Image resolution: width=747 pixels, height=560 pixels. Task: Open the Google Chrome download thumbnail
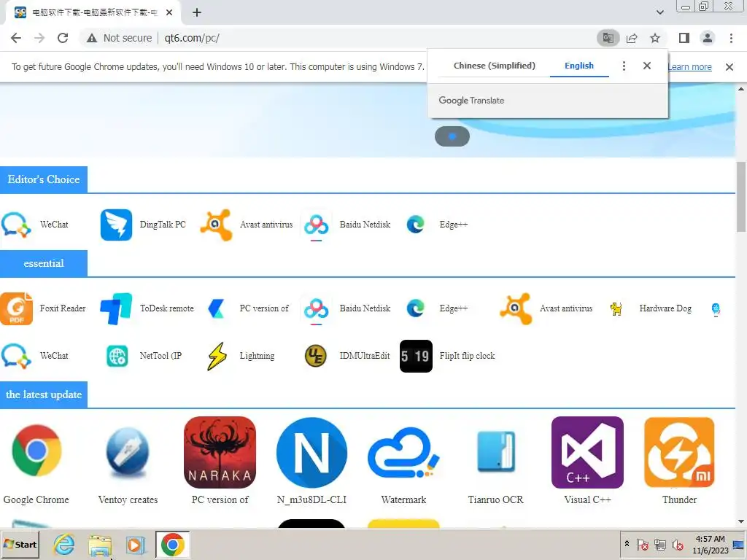pyautogui.click(x=36, y=451)
